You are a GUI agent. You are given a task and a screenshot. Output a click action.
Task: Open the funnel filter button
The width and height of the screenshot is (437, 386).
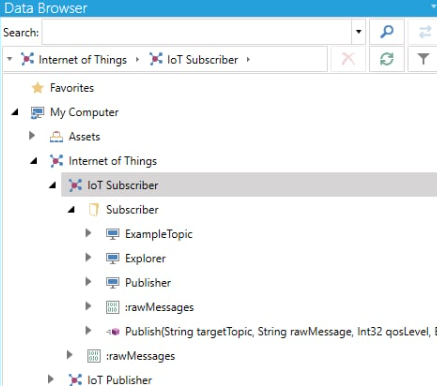423,59
